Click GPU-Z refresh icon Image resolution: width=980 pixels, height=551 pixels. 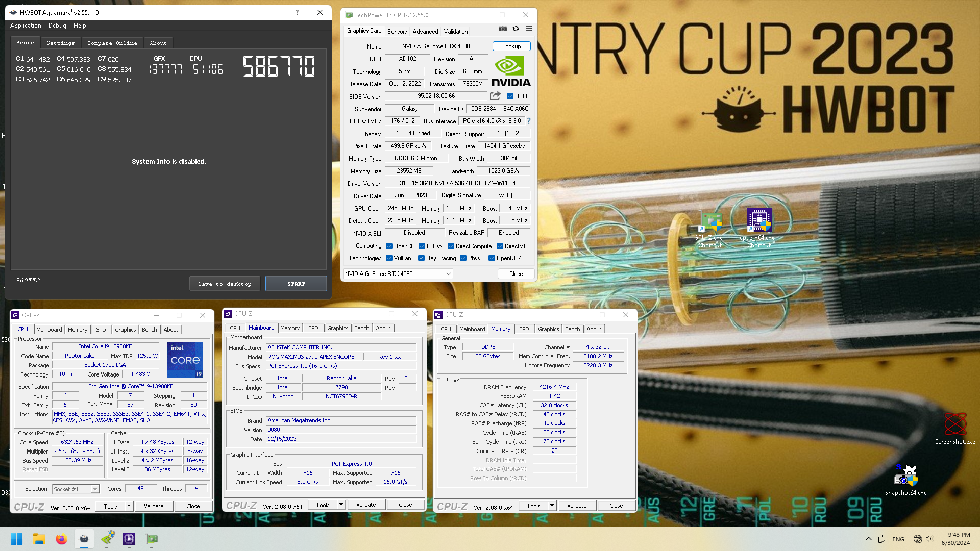pos(516,29)
